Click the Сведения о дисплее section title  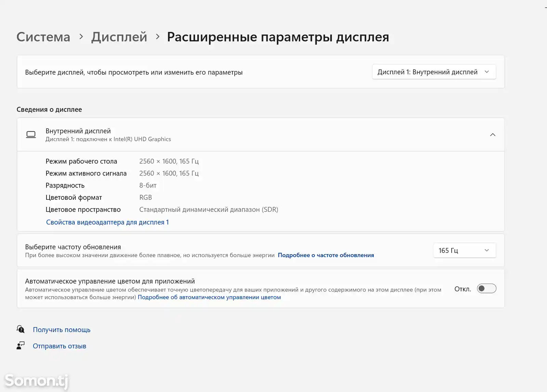point(49,109)
